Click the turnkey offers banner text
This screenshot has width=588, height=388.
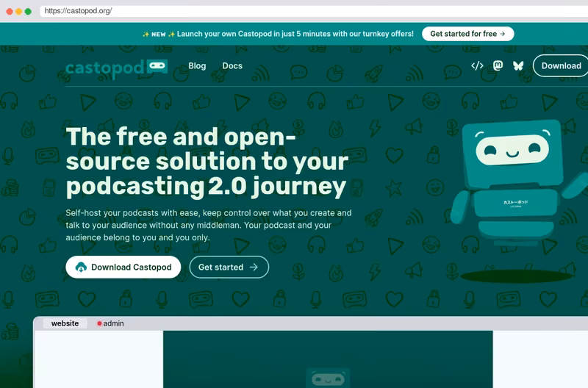point(278,34)
